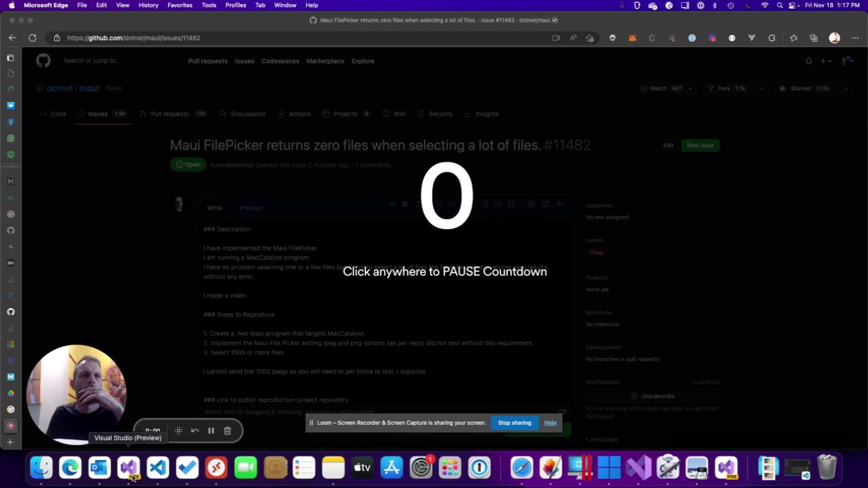This screenshot has height=488, width=868.
Task: Open Marketplace in GitHub header
Action: pyautogui.click(x=325, y=61)
